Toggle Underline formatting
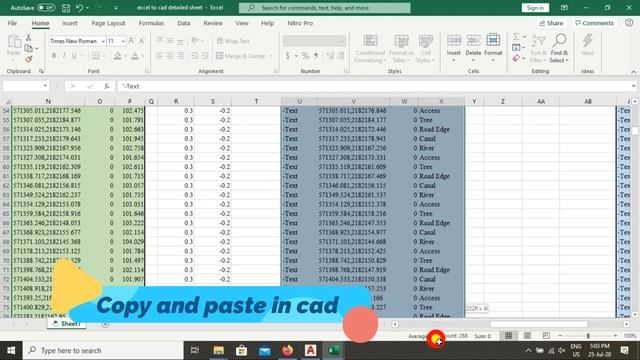This screenshot has height=360, width=640. (x=74, y=56)
